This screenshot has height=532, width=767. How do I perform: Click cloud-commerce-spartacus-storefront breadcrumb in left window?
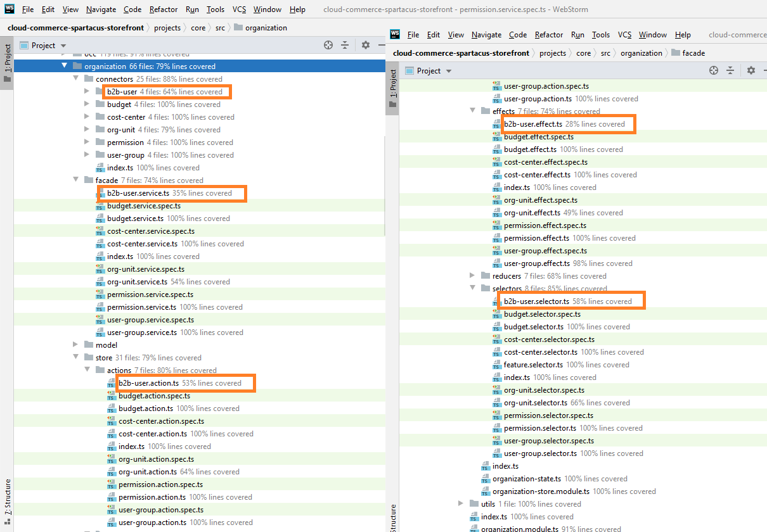point(76,28)
